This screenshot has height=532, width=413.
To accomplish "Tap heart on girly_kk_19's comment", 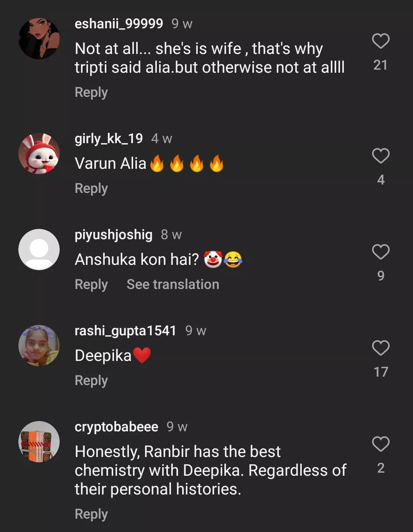I will point(380,156).
